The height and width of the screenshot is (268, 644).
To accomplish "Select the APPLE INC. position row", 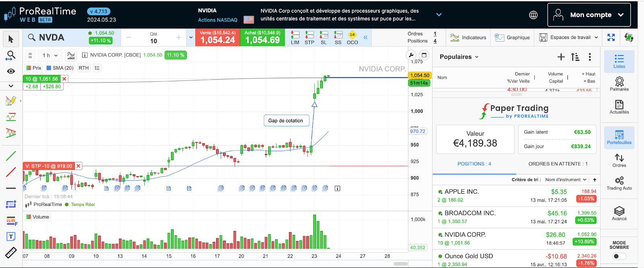I will [x=516, y=196].
